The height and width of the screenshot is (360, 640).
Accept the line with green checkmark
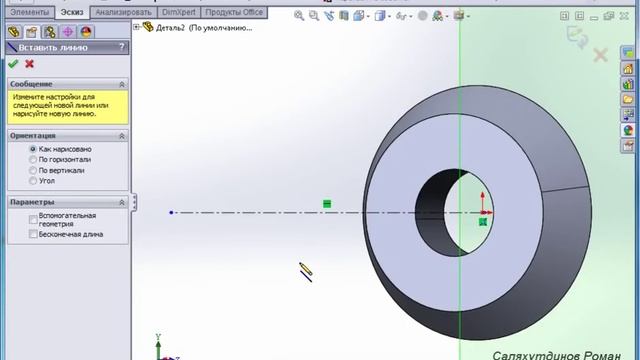click(x=13, y=64)
